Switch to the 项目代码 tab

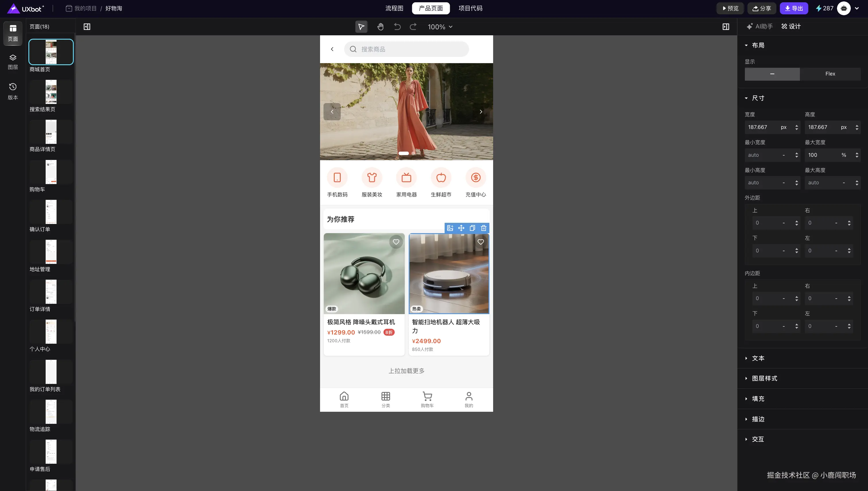click(470, 8)
